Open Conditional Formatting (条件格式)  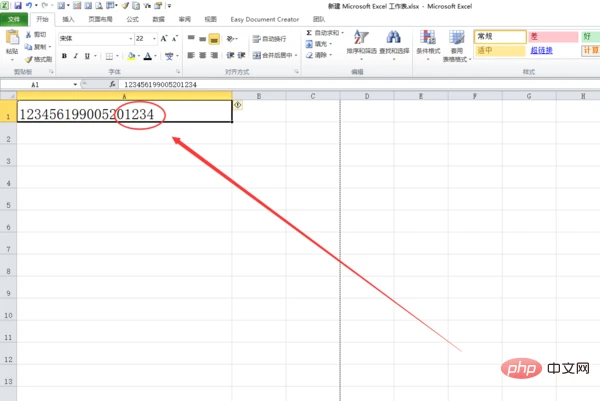click(x=428, y=44)
